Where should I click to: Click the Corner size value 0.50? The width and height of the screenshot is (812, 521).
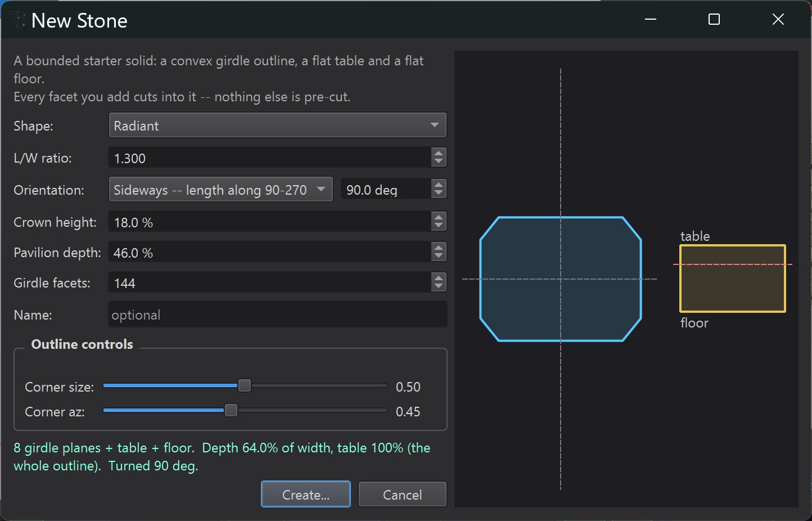[408, 387]
